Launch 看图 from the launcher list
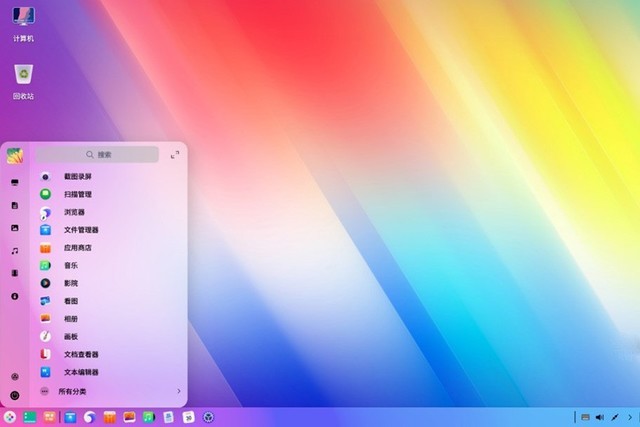 pyautogui.click(x=109, y=301)
